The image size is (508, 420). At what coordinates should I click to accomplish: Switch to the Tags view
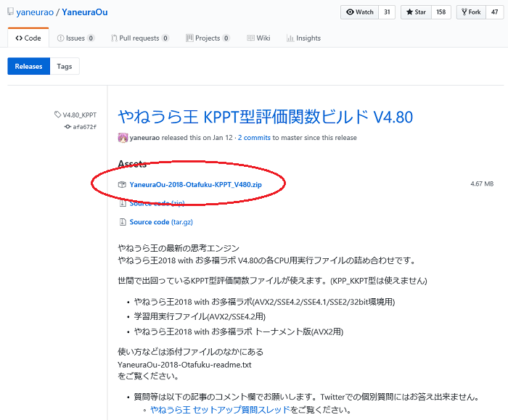click(65, 66)
